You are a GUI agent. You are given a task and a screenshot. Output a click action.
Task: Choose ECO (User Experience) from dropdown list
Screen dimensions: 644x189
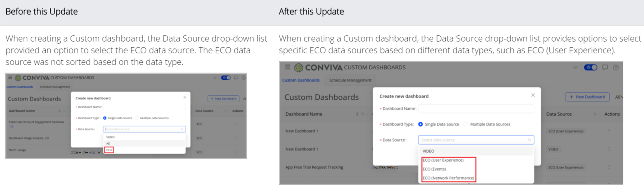443,160
